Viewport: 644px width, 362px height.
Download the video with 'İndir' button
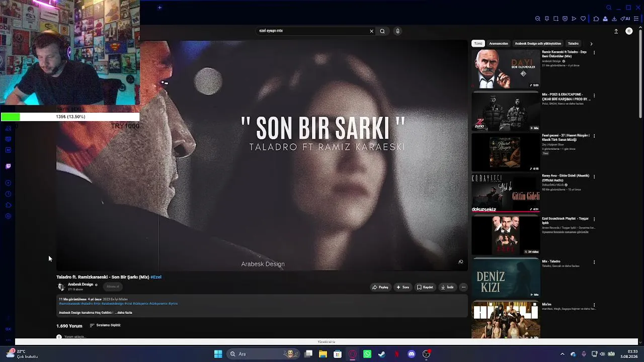tap(447, 287)
